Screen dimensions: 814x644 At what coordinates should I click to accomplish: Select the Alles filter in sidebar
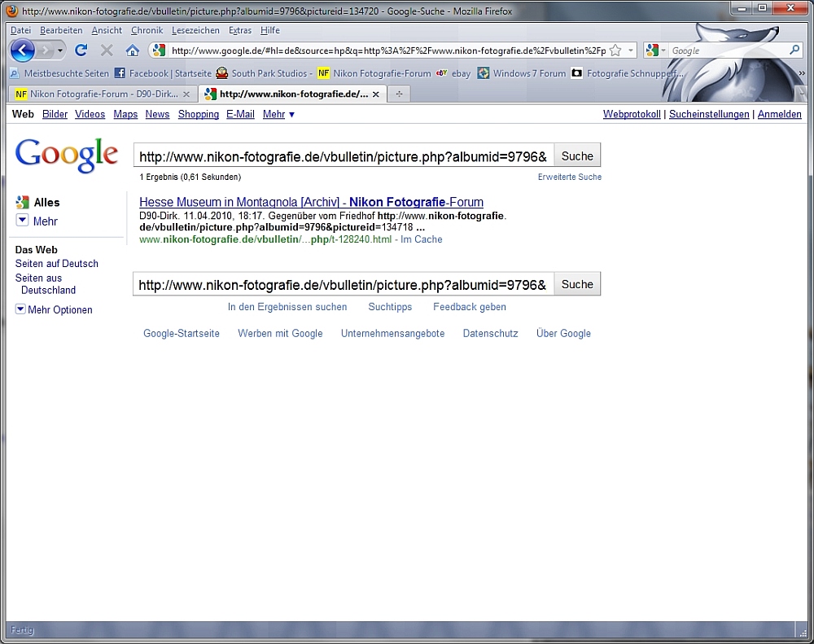pos(38,203)
